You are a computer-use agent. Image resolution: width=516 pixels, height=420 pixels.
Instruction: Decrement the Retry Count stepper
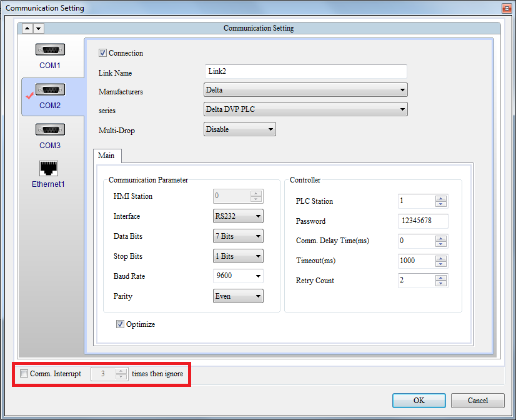[x=440, y=283]
